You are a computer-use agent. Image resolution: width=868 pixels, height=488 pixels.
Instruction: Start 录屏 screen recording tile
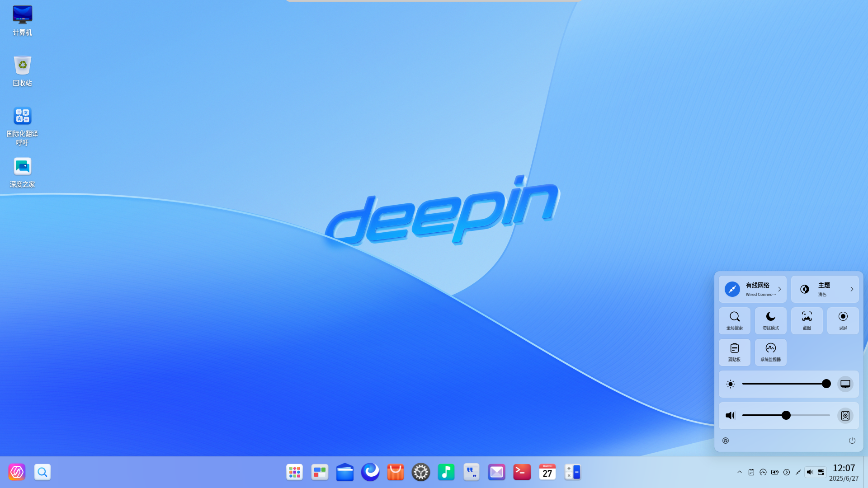pyautogui.click(x=843, y=321)
